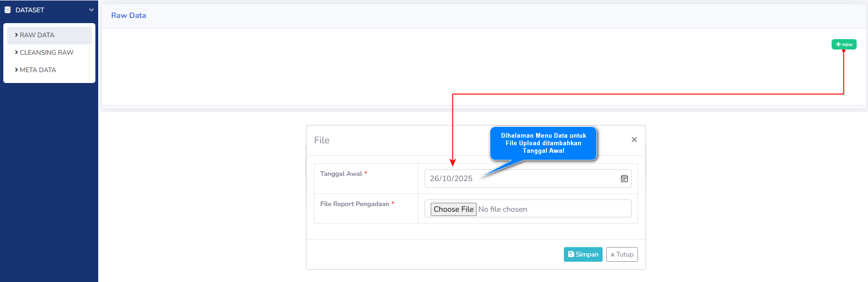The image size is (868, 282).
Task: Dismiss the dialog using Tutup
Action: tap(622, 254)
